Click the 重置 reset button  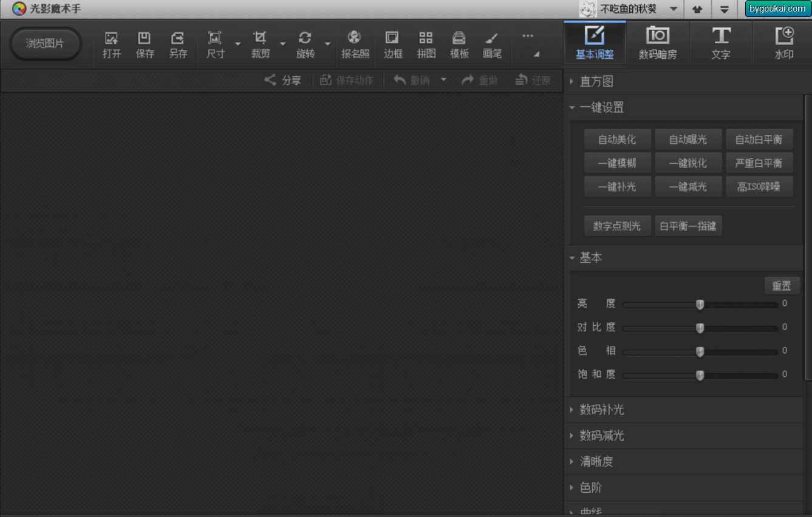782,286
